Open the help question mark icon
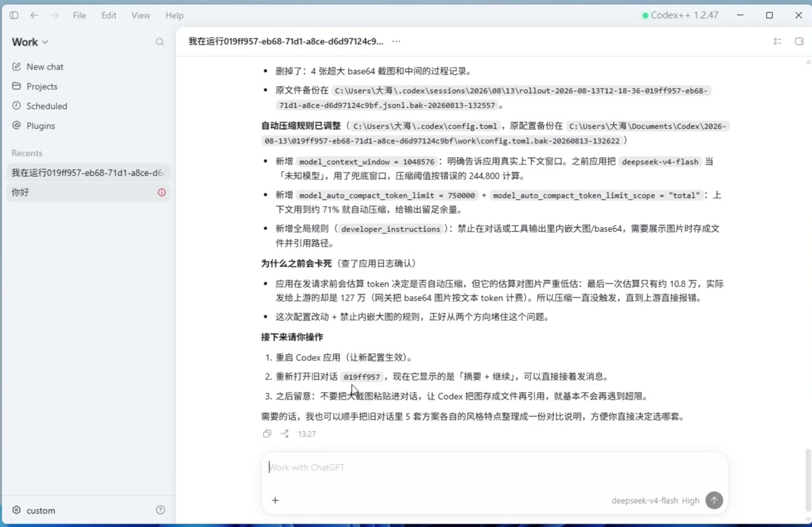 160,510
